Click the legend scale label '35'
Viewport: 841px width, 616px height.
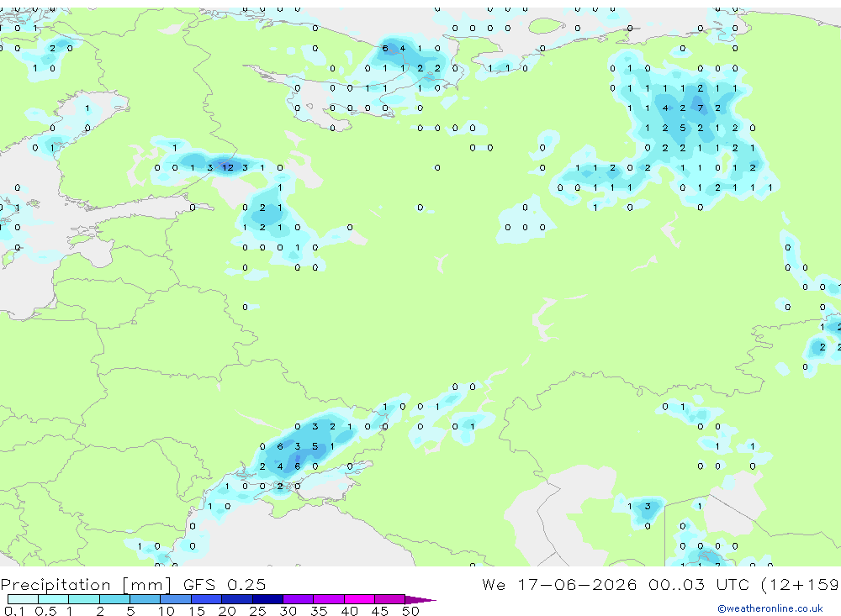[319, 611]
